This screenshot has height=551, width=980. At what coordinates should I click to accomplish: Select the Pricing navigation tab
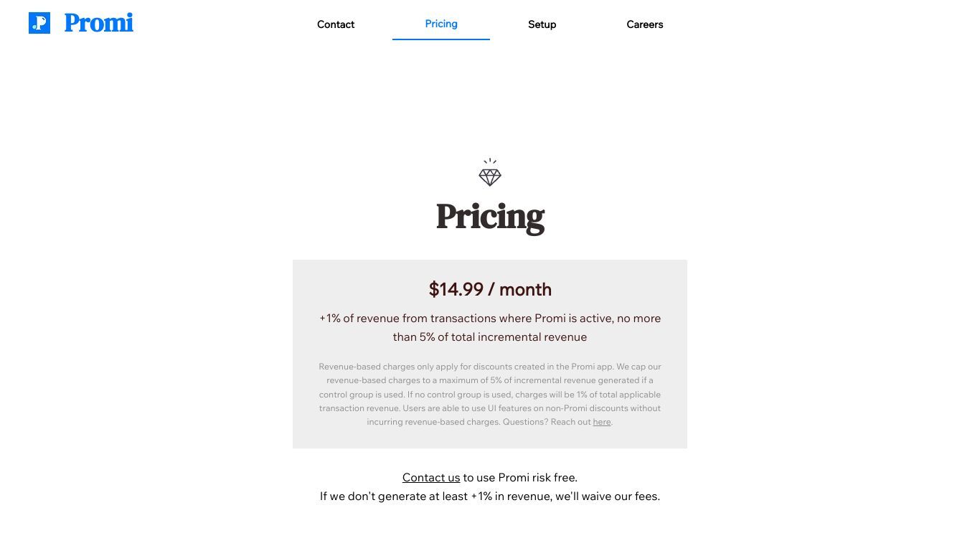[441, 24]
